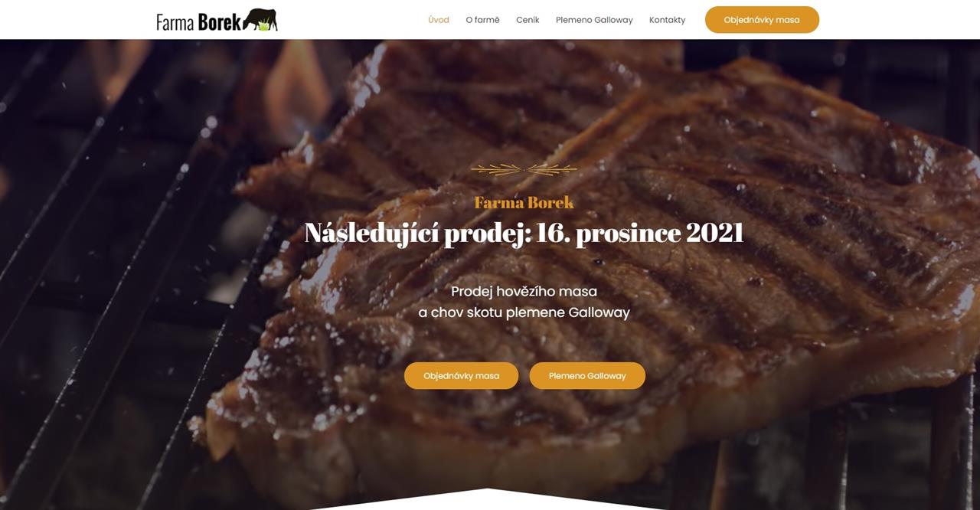Click the Prodej hovězího masa text line
Viewport: 980px width, 510px height.
524,291
